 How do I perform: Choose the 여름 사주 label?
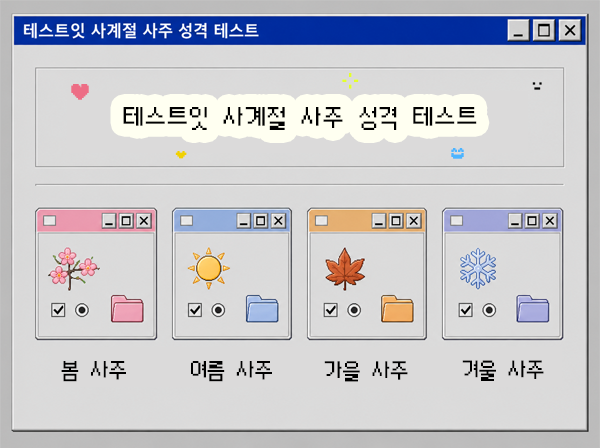pos(231,370)
